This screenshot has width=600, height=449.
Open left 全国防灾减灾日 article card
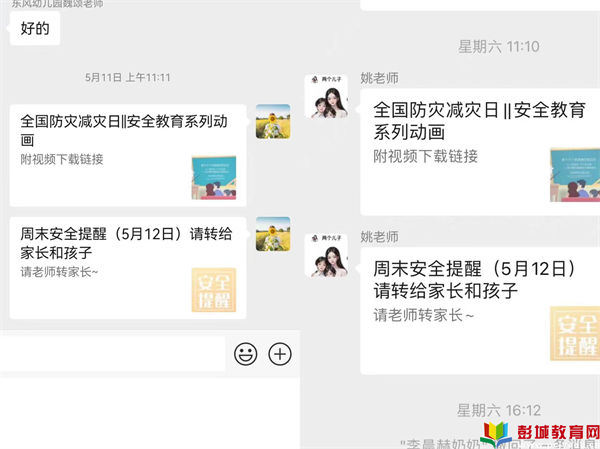[128, 155]
